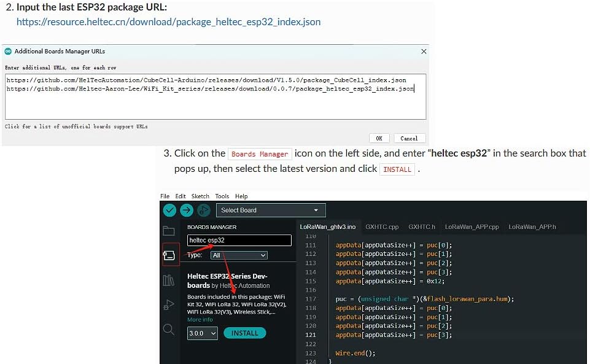This screenshot has width=590, height=364.
Task: Open the File menu
Action: pyautogui.click(x=165, y=196)
